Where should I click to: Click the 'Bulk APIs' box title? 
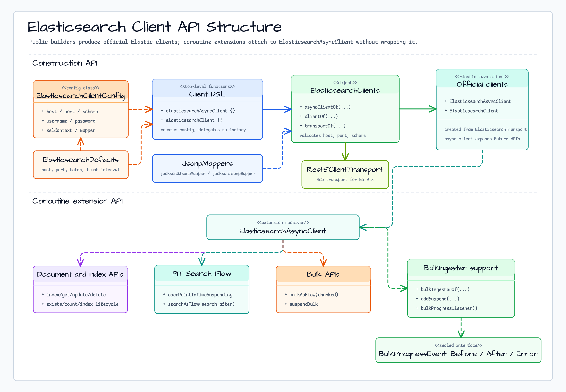pyautogui.click(x=323, y=274)
